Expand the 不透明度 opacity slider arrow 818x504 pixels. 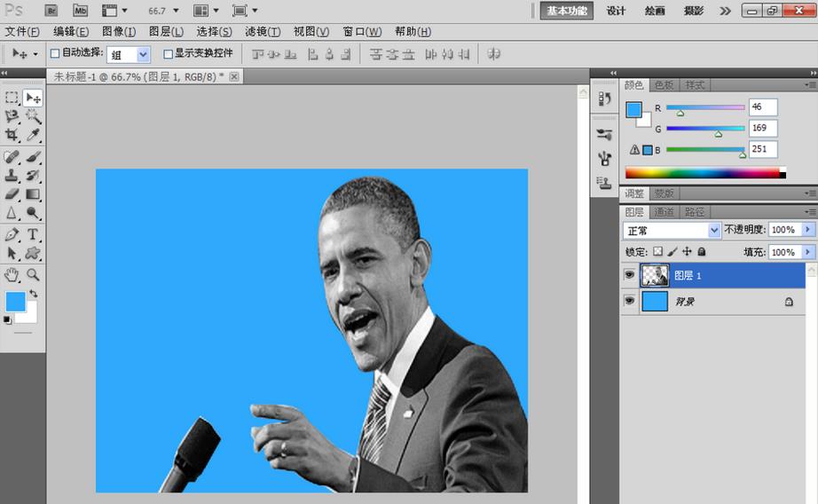coord(807,230)
